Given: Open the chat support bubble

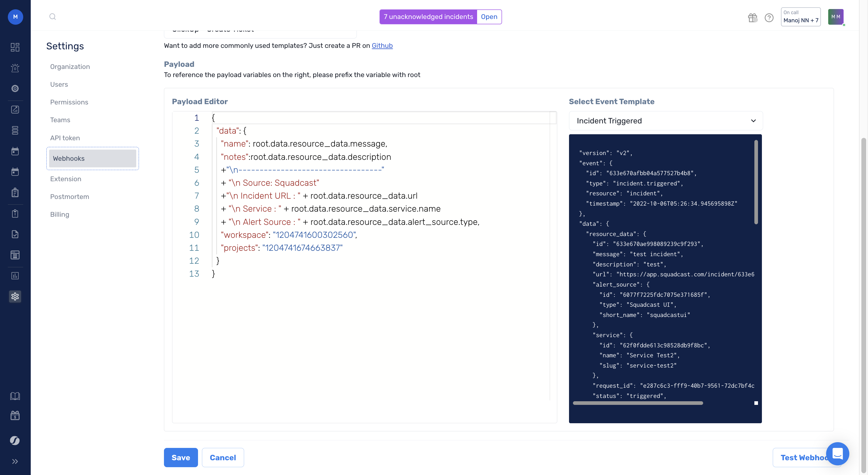Looking at the screenshot, I should 837,453.
